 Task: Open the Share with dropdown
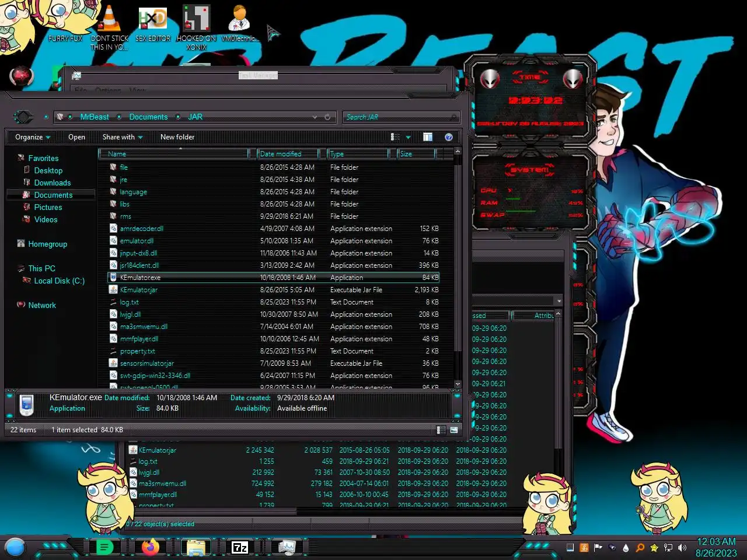coord(123,137)
